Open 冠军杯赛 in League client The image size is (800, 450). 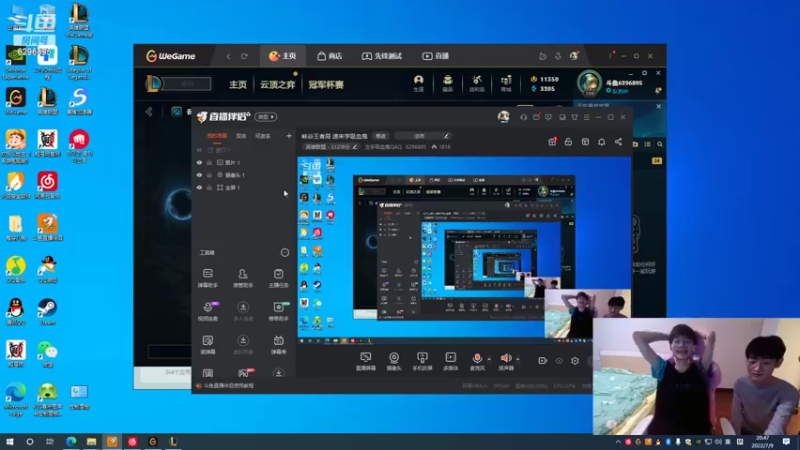coord(326,85)
